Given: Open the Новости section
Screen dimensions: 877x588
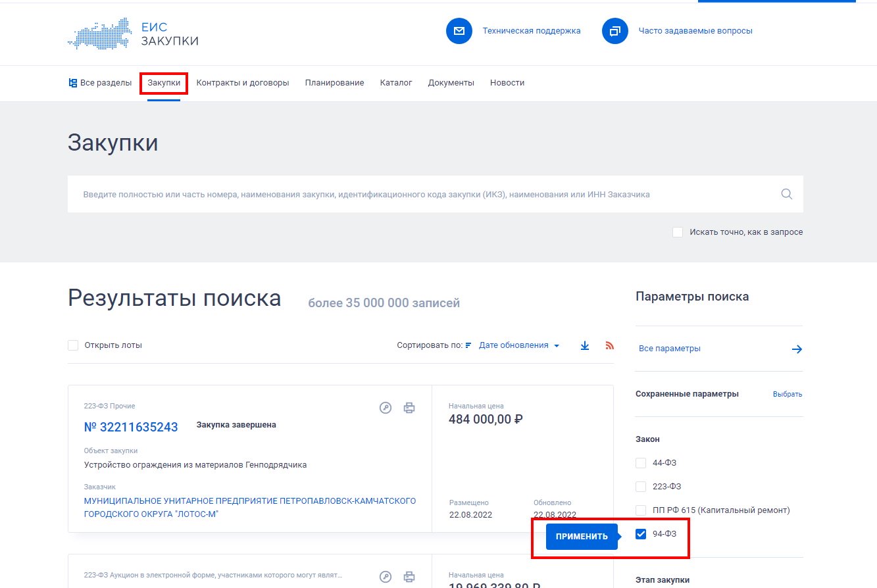Looking at the screenshot, I should 507,83.
